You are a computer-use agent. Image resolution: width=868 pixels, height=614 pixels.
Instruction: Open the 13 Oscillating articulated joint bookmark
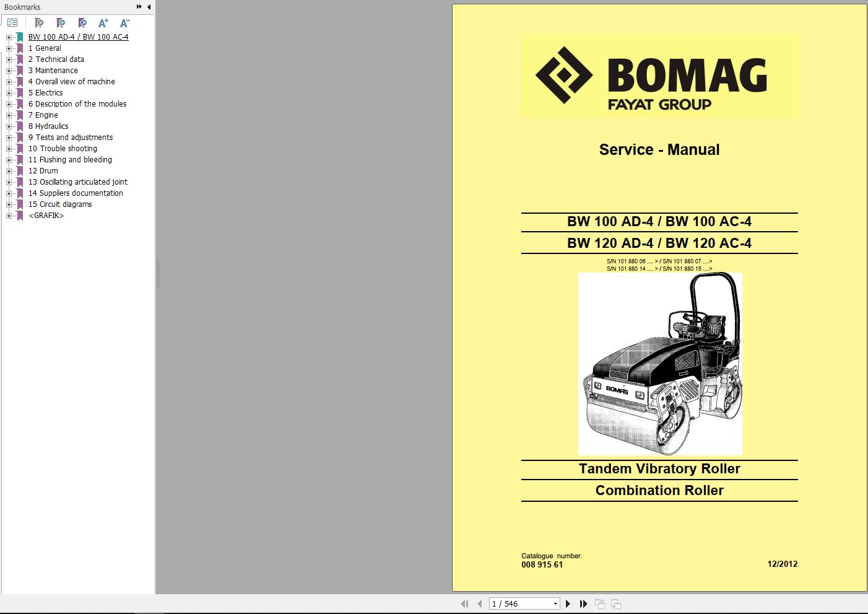click(78, 182)
